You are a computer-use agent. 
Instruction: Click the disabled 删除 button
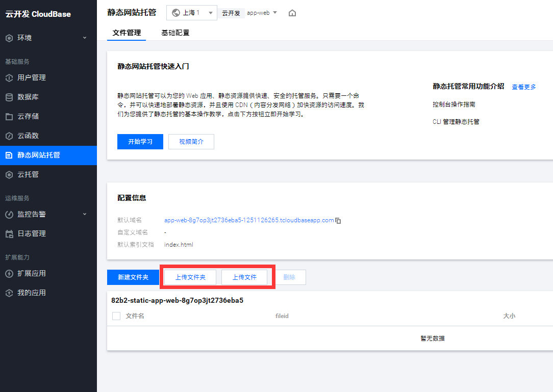click(289, 277)
